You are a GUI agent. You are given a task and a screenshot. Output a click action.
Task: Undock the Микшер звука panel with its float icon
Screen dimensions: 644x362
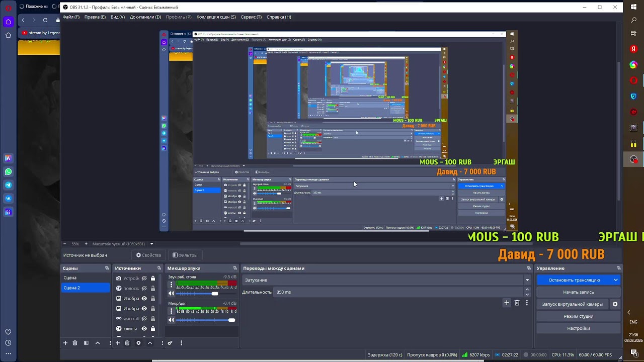tap(235, 268)
